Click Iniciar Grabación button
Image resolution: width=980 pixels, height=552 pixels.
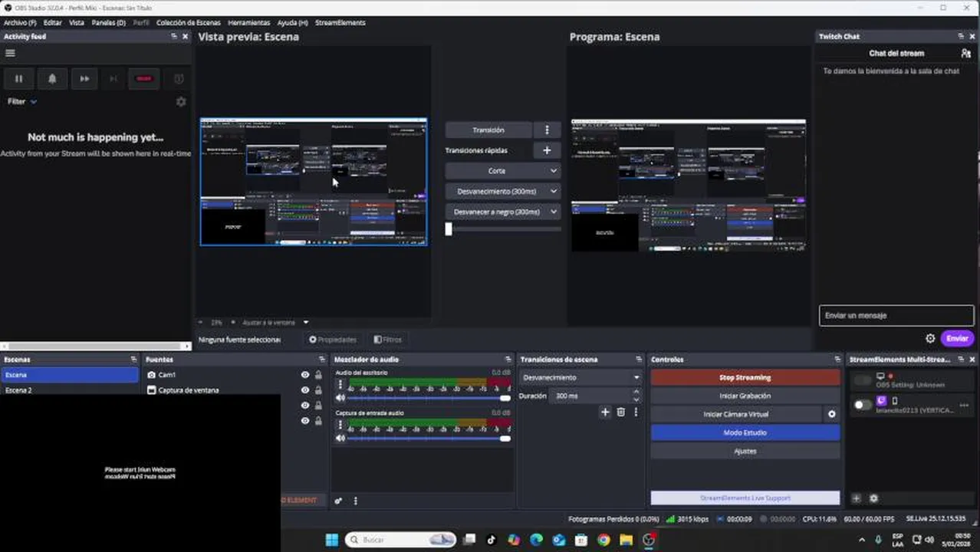coord(745,396)
